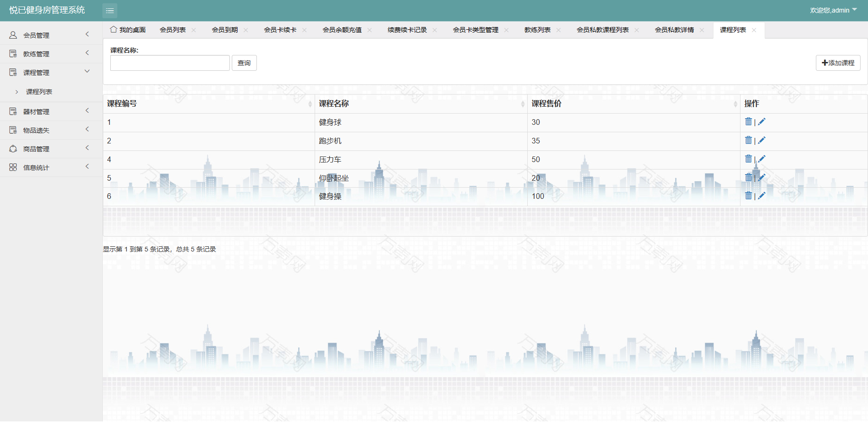The height and width of the screenshot is (441, 868).
Task: Edit the 健身操 course entry
Action: (762, 196)
